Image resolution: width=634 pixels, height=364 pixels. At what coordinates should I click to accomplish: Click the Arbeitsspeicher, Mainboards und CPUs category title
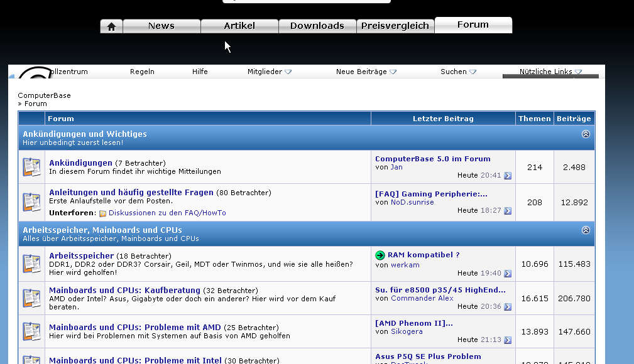pyautogui.click(x=102, y=230)
